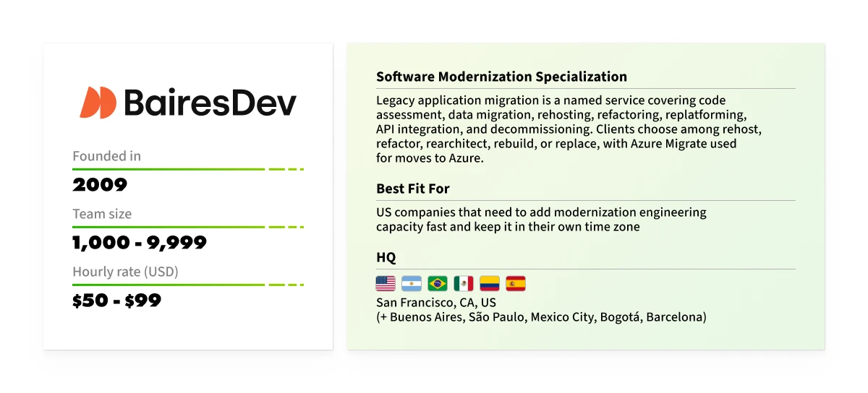Click the Brazil flag icon
Screen dimensions: 868x393
tap(438, 283)
